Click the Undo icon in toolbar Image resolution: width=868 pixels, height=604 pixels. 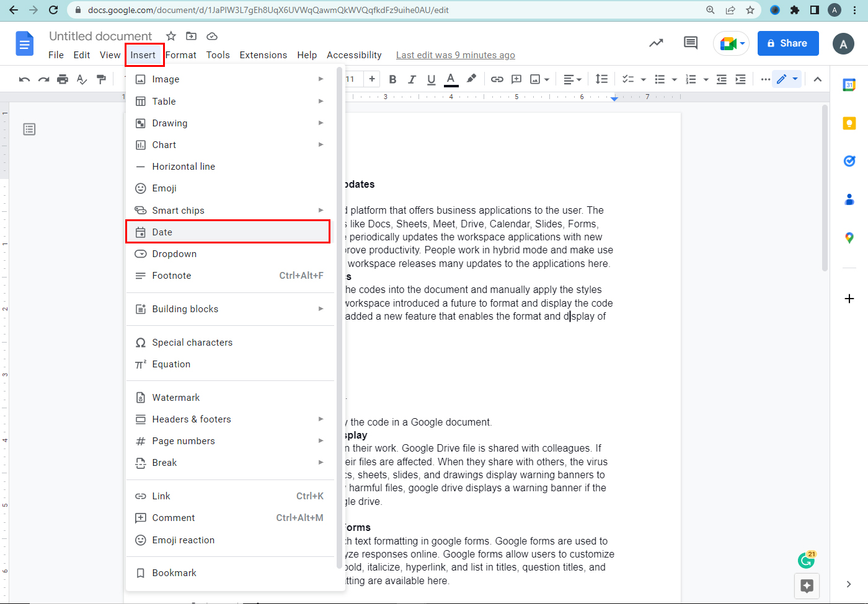click(24, 79)
